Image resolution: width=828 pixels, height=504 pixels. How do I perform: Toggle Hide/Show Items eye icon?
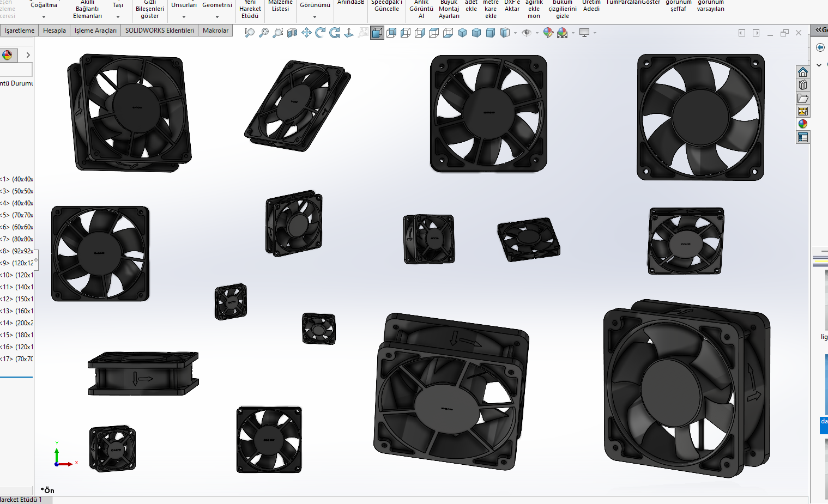tap(527, 33)
